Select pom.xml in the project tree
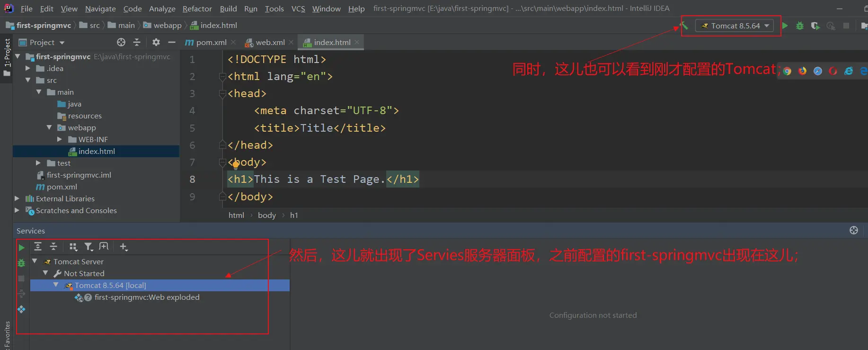Screen dimensions: 868x350 [x=62, y=187]
